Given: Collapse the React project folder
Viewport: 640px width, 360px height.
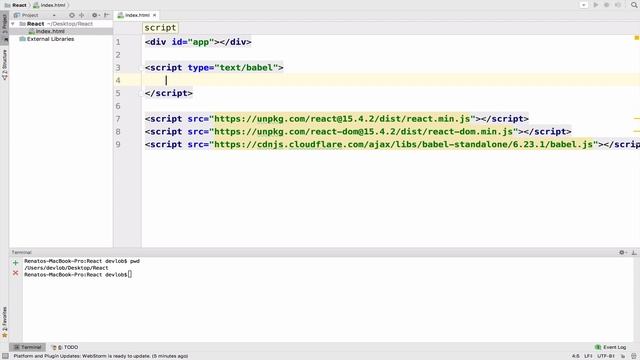Looking at the screenshot, I should coord(13,24).
